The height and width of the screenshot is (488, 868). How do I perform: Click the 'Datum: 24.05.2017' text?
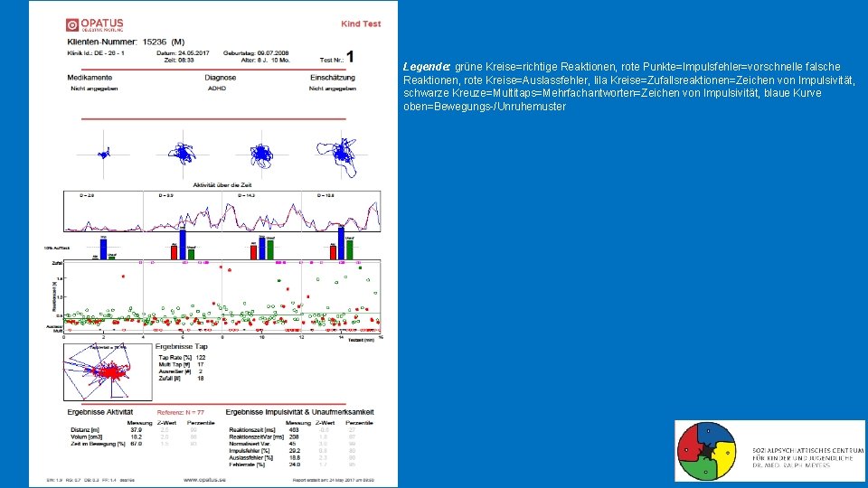(x=183, y=53)
